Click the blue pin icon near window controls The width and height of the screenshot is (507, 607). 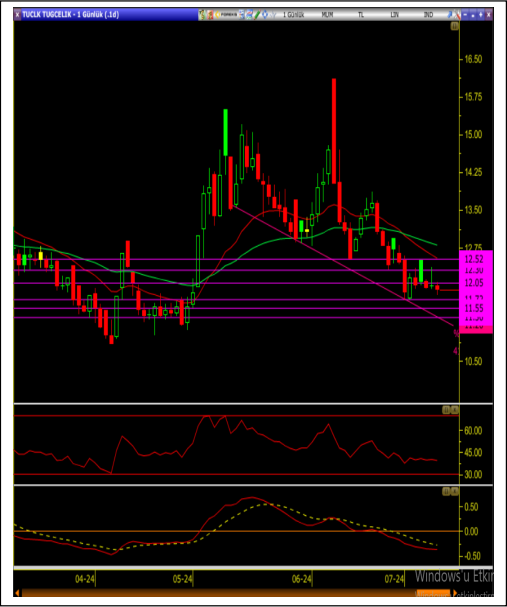(x=450, y=15)
